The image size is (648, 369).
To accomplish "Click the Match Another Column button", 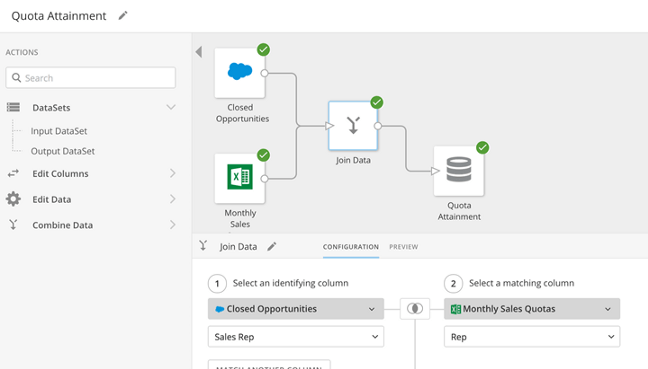I will [x=269, y=364].
